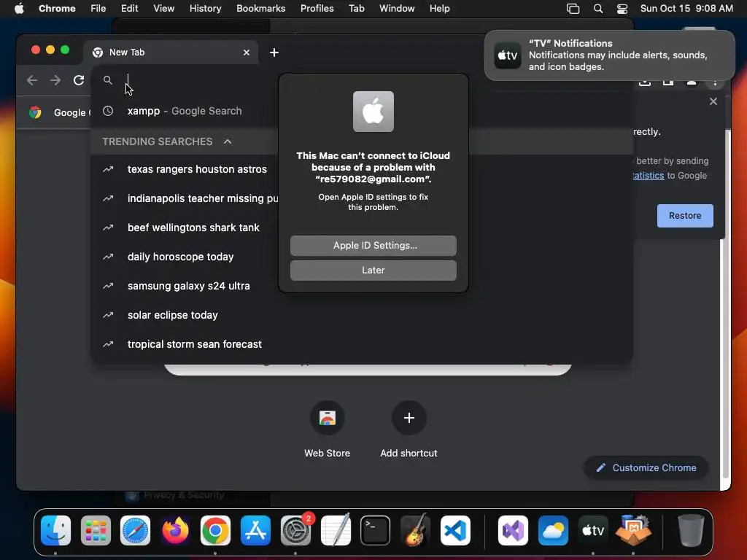Open the statistics link
This screenshot has width=747, height=560.
pos(649,175)
